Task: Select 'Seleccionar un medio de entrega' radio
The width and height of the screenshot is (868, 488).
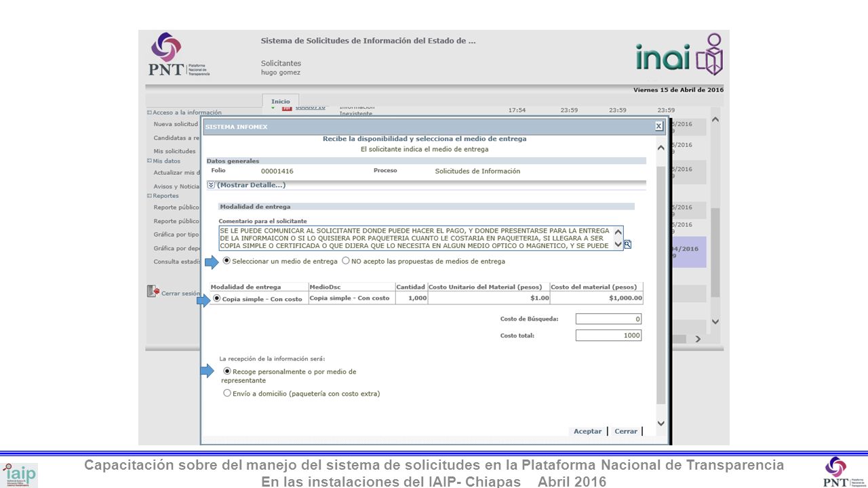Action: coord(226,261)
